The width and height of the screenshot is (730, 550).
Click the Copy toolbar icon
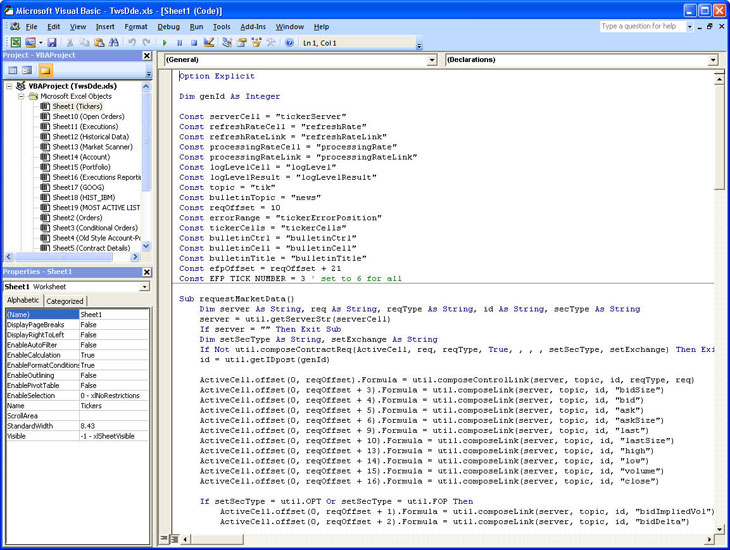click(84, 42)
